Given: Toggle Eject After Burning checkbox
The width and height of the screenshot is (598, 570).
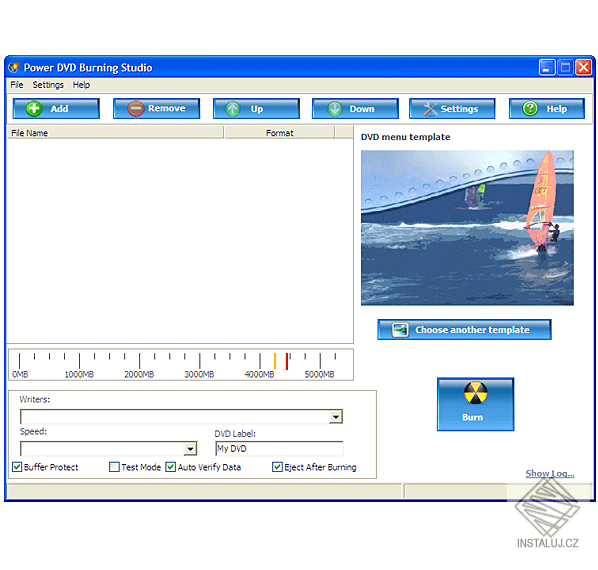Looking at the screenshot, I should tap(277, 467).
